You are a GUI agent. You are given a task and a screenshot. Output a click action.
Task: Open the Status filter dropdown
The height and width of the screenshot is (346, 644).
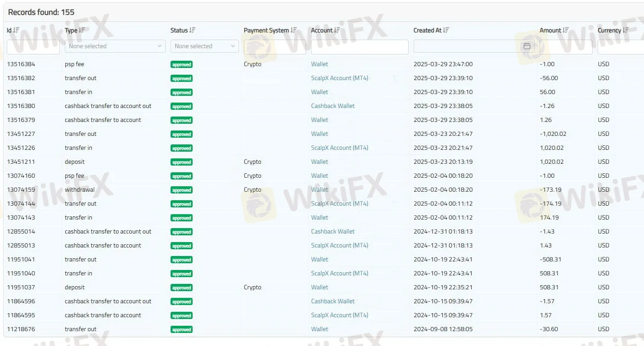click(x=204, y=46)
